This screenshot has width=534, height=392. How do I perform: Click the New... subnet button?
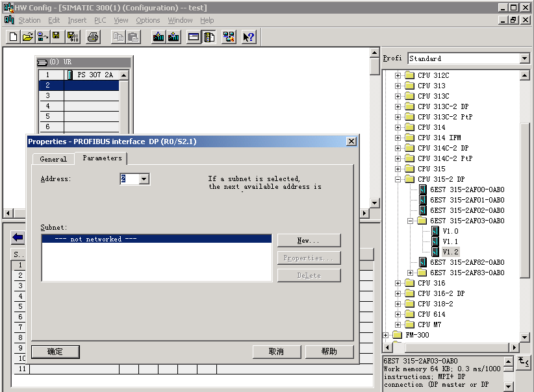tap(309, 241)
